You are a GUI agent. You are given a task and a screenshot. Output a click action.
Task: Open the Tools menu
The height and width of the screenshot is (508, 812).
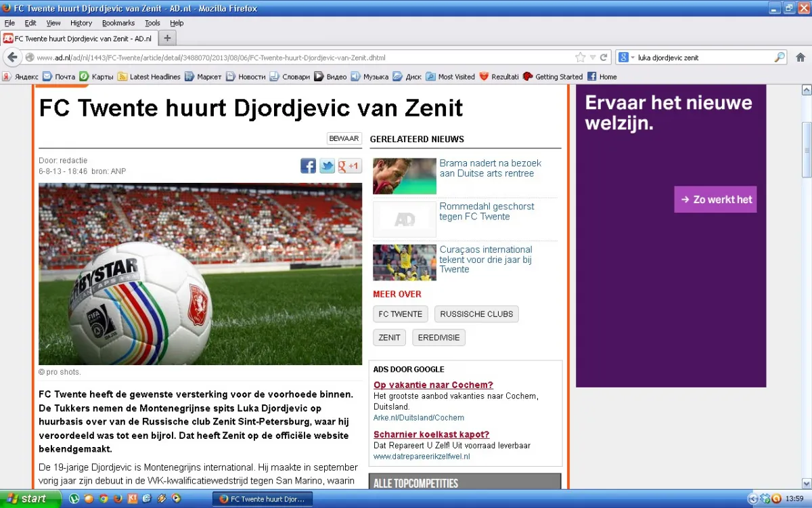point(152,23)
